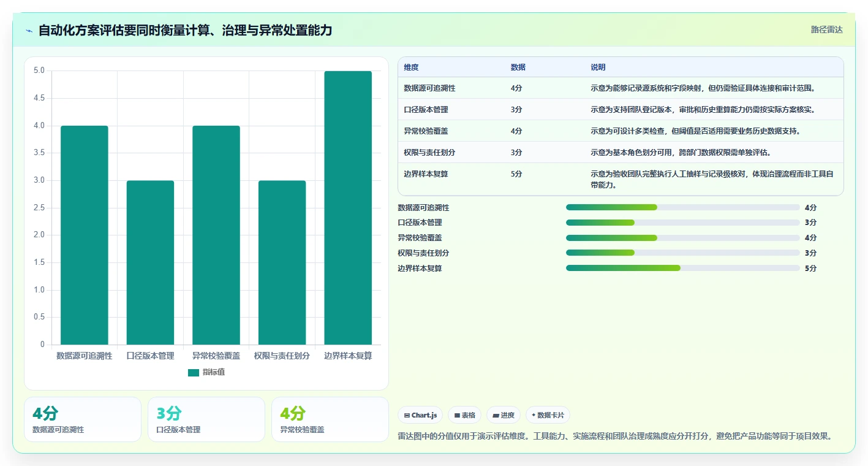Select the 口径版本管理 cell in the table
Screen dimensions: 868x466
pyautogui.click(x=426, y=110)
